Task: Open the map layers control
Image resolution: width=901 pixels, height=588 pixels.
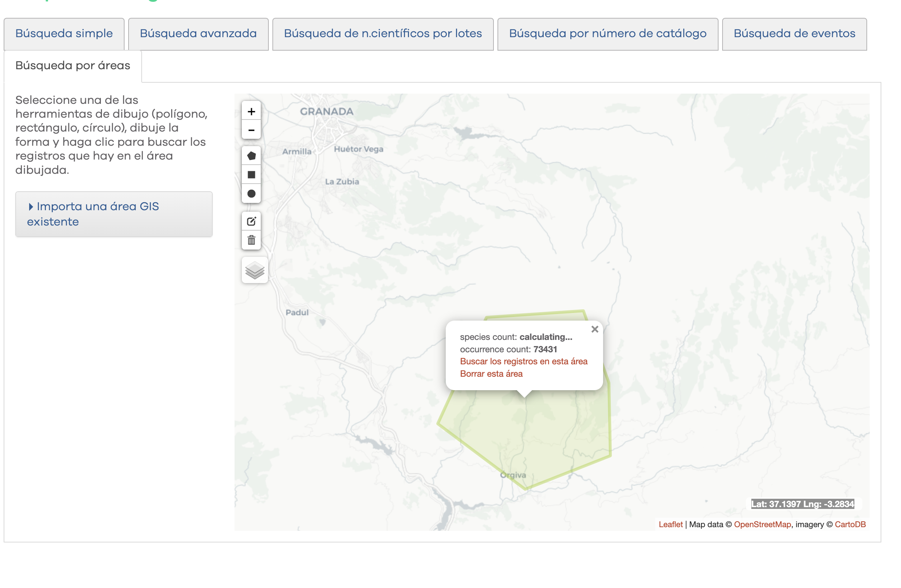Action: (x=255, y=270)
